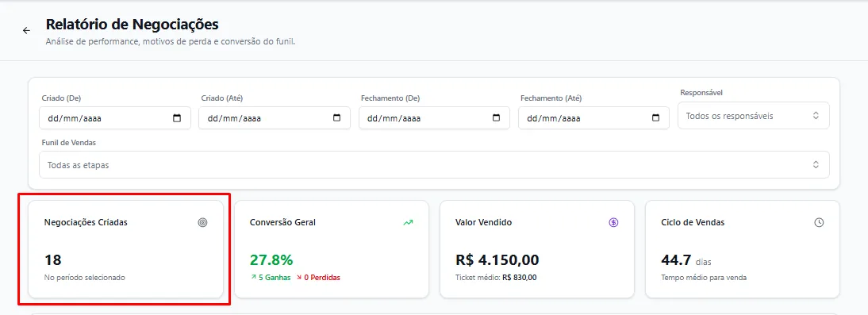Click the target icon on Negociações Criadas
868x315 pixels.
click(202, 222)
